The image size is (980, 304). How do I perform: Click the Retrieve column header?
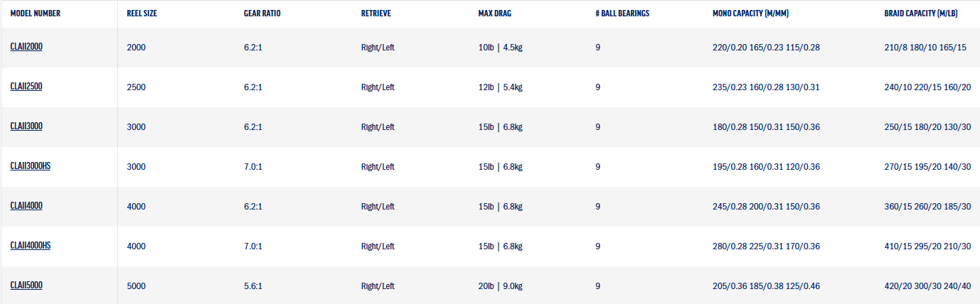point(376,13)
